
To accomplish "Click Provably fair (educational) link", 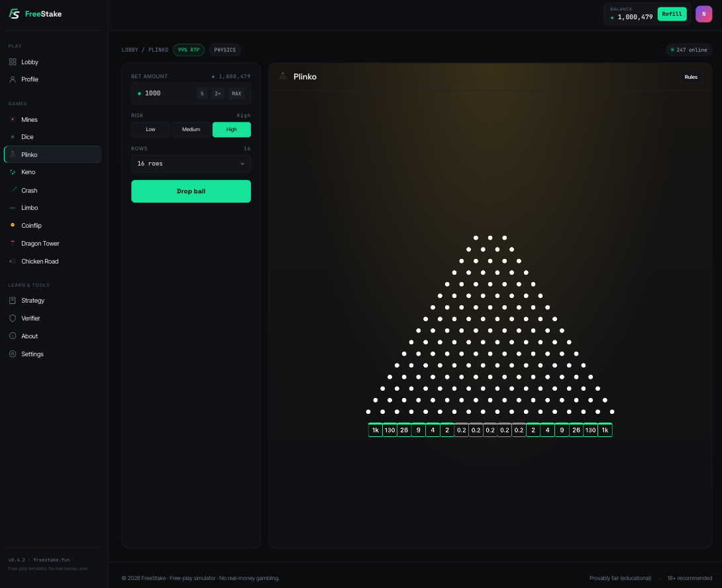I will click(x=620, y=578).
